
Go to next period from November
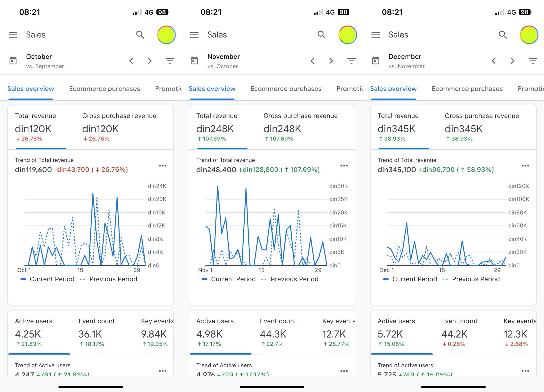(331, 61)
